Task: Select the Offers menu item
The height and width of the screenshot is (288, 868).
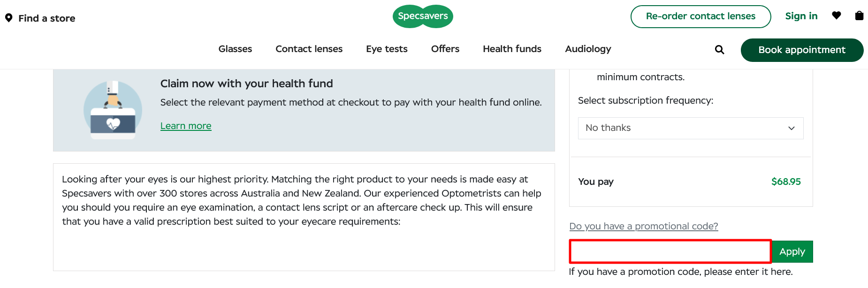Action: click(445, 49)
